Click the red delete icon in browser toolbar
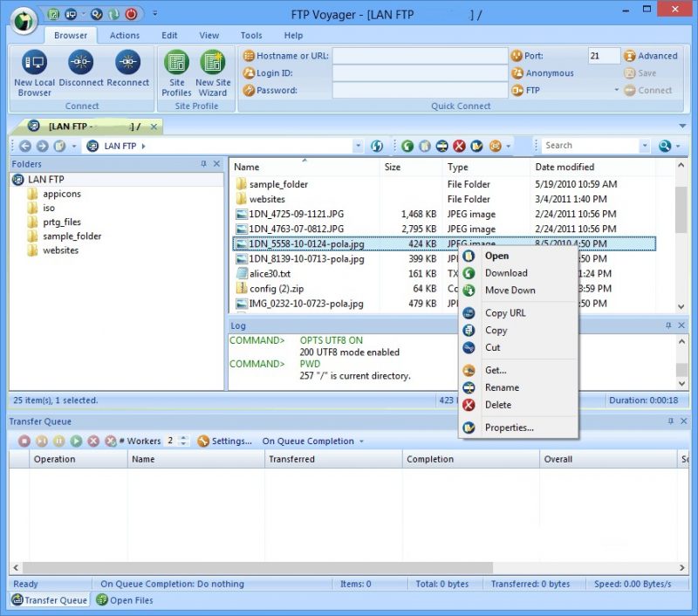 [460, 146]
